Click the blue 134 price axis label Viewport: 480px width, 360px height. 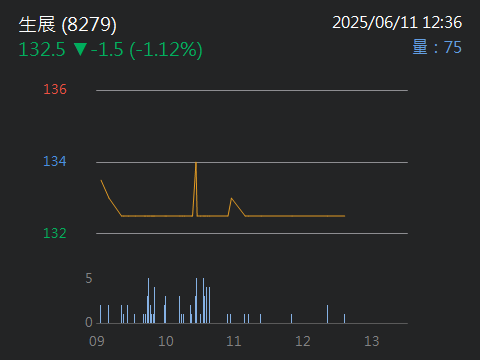(x=55, y=161)
